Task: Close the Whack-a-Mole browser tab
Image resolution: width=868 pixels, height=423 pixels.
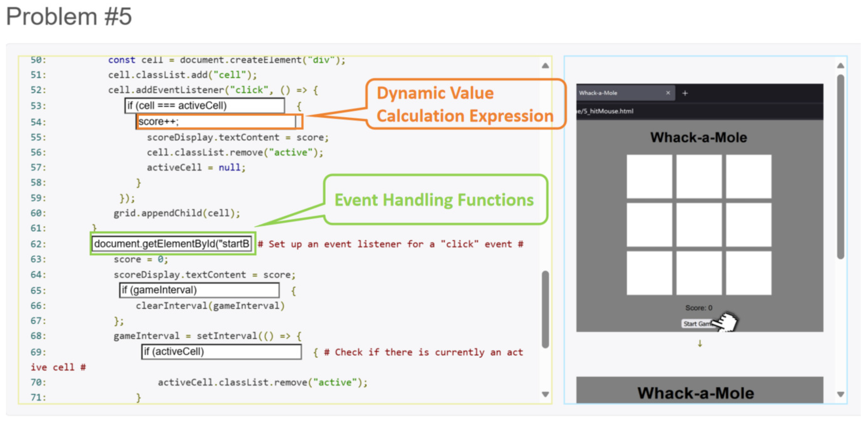Action: 668,93
